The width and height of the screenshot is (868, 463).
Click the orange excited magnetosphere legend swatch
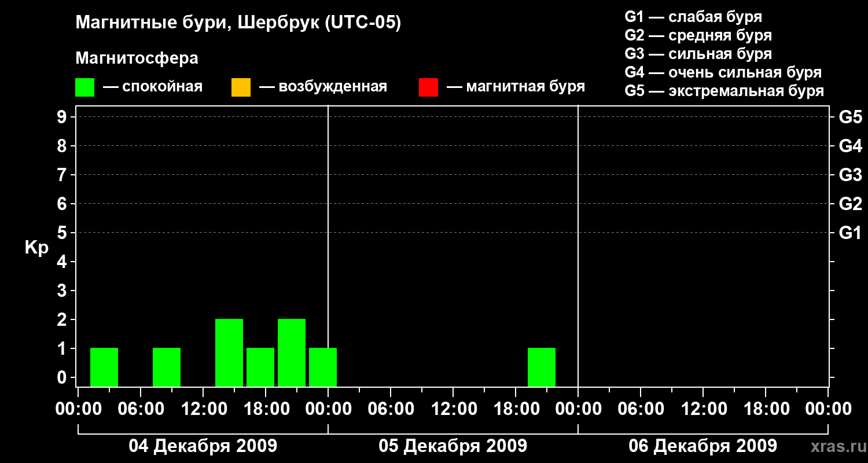point(241,87)
